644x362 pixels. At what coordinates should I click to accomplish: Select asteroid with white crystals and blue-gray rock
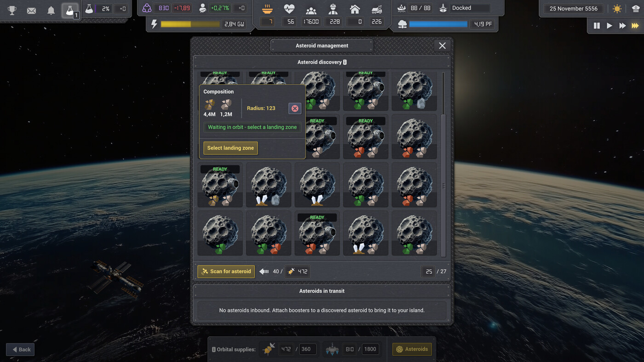point(269,185)
